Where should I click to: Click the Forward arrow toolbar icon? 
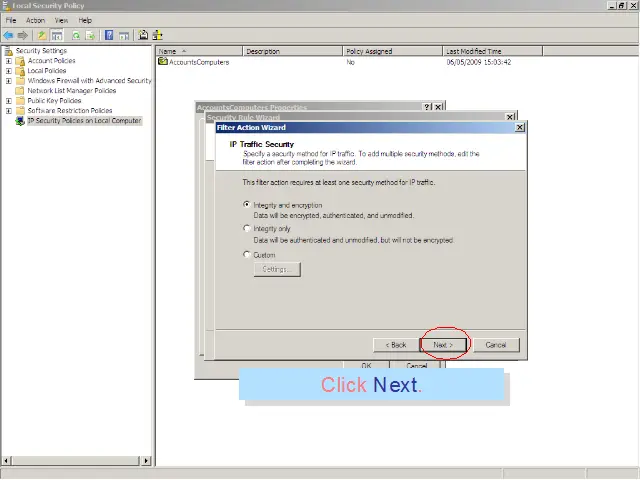tap(22, 35)
